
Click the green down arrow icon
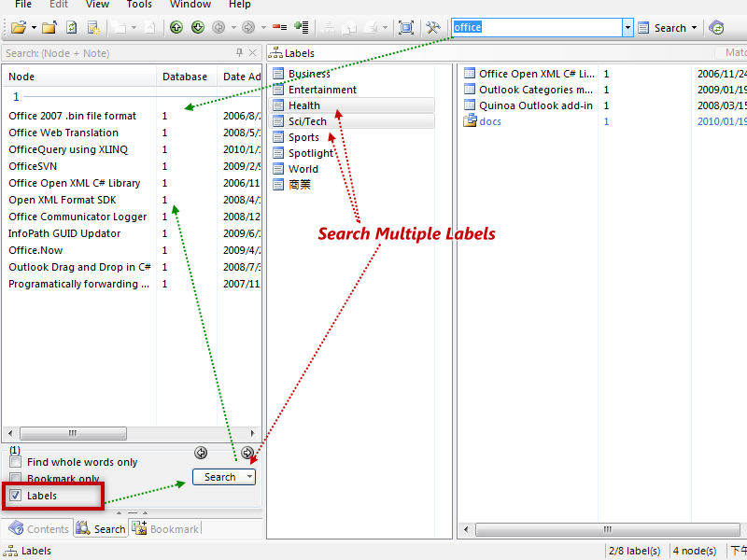point(198,28)
